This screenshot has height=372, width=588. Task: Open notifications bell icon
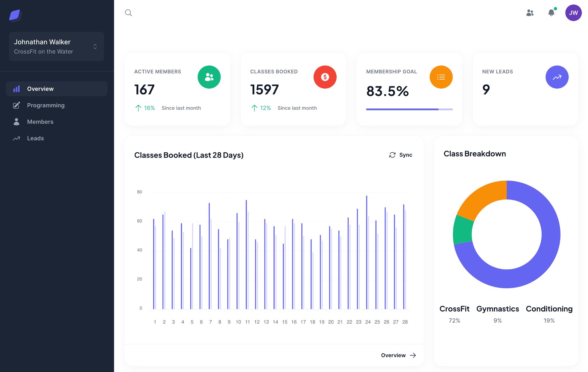(x=551, y=13)
